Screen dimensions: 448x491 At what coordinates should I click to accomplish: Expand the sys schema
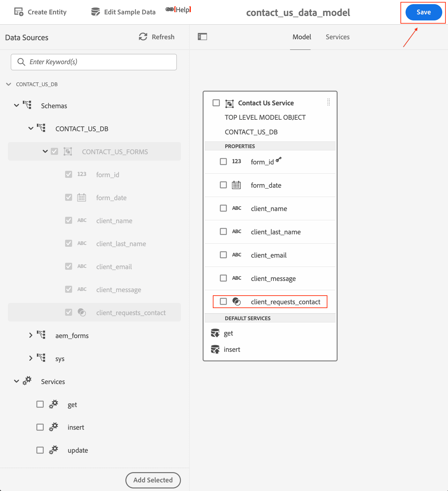(31, 358)
